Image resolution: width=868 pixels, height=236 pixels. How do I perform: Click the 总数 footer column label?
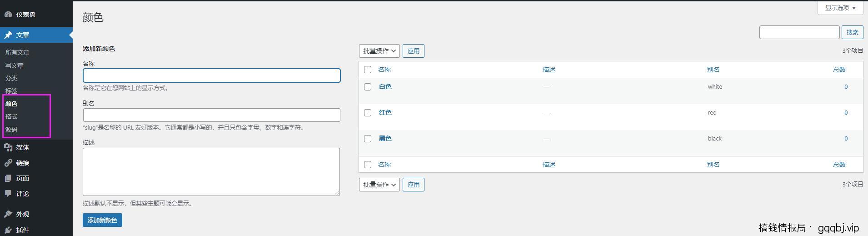(x=839, y=165)
